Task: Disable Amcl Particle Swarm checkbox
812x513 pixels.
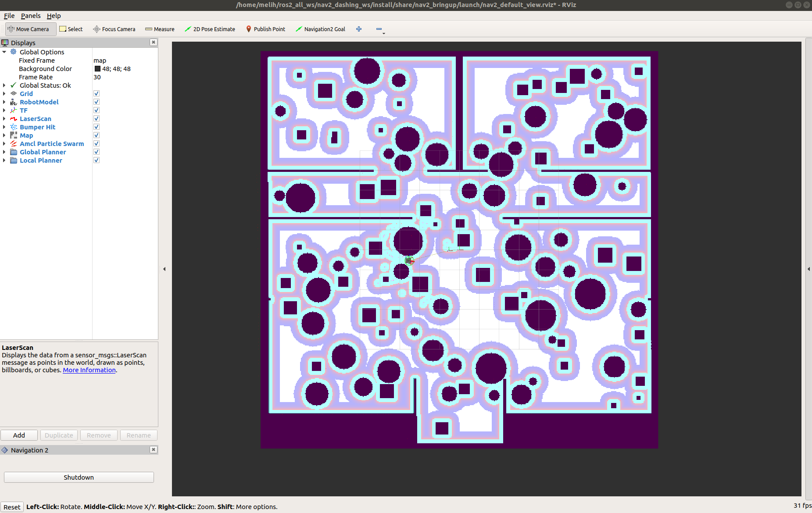Action: 97,143
